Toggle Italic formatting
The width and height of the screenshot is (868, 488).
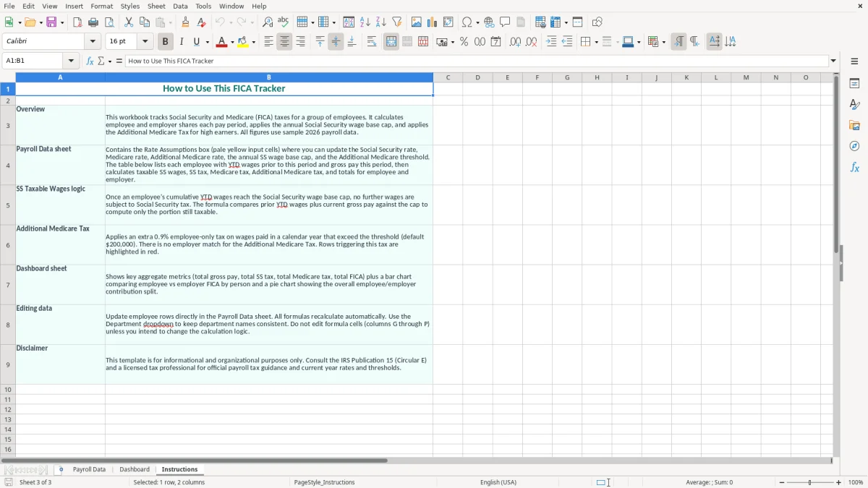(x=182, y=42)
